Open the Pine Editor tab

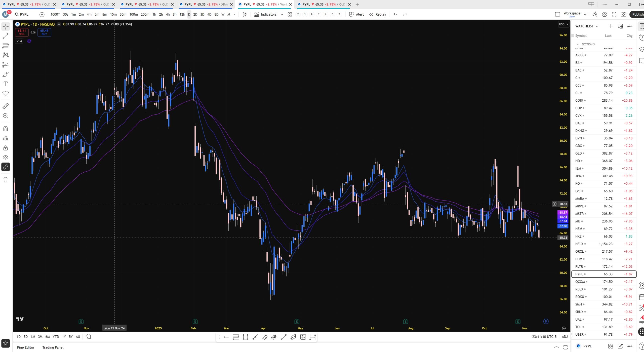(26, 347)
